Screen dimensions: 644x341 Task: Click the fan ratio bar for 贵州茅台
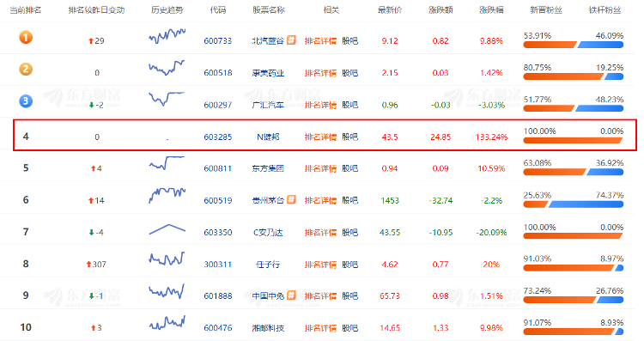point(574,204)
